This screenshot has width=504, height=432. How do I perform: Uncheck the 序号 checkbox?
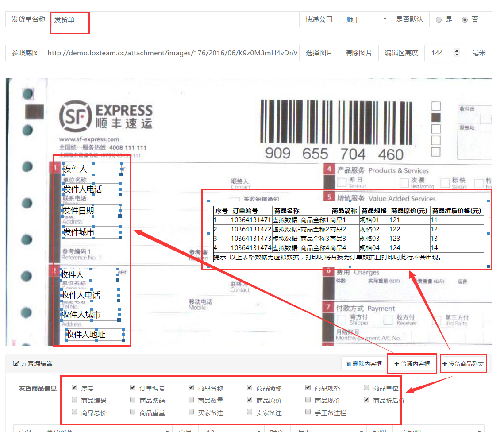coord(74,388)
